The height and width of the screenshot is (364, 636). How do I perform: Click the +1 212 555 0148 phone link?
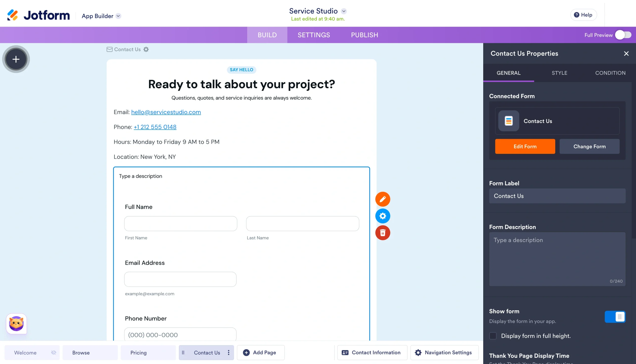(x=155, y=127)
